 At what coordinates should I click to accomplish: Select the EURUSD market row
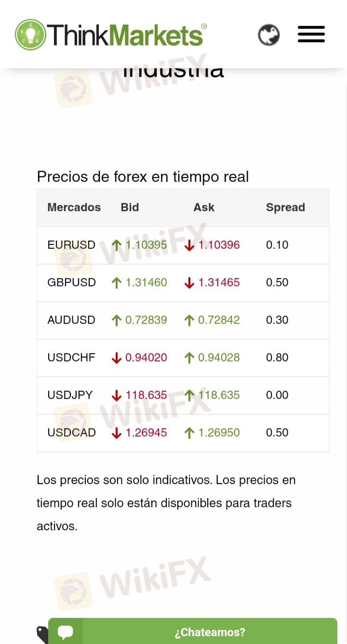(x=183, y=245)
